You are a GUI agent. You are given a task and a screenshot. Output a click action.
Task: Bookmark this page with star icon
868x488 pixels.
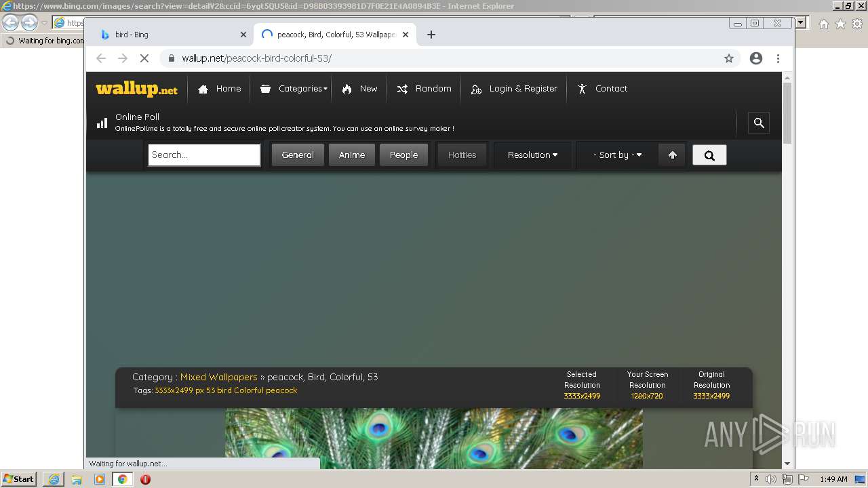(729, 58)
